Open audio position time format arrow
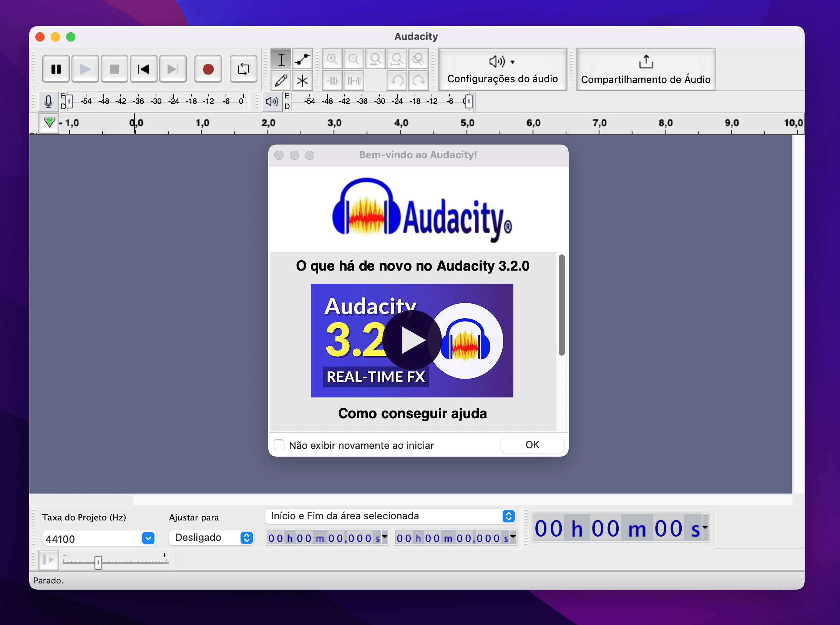Image resolution: width=840 pixels, height=625 pixels. [x=705, y=527]
